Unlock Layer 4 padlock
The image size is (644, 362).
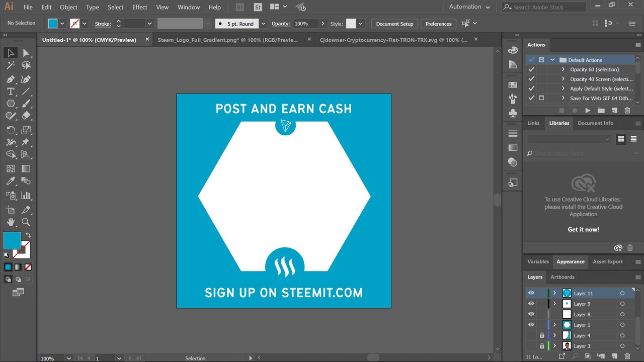(x=542, y=335)
